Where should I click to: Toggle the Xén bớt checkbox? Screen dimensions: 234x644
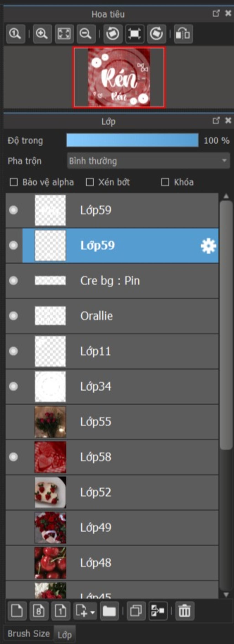point(90,182)
